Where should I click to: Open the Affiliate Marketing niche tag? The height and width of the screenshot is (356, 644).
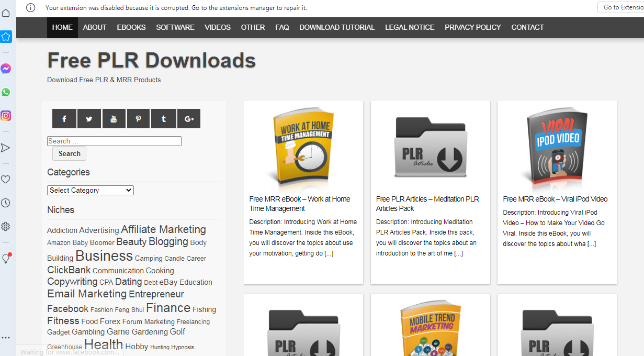tap(163, 229)
